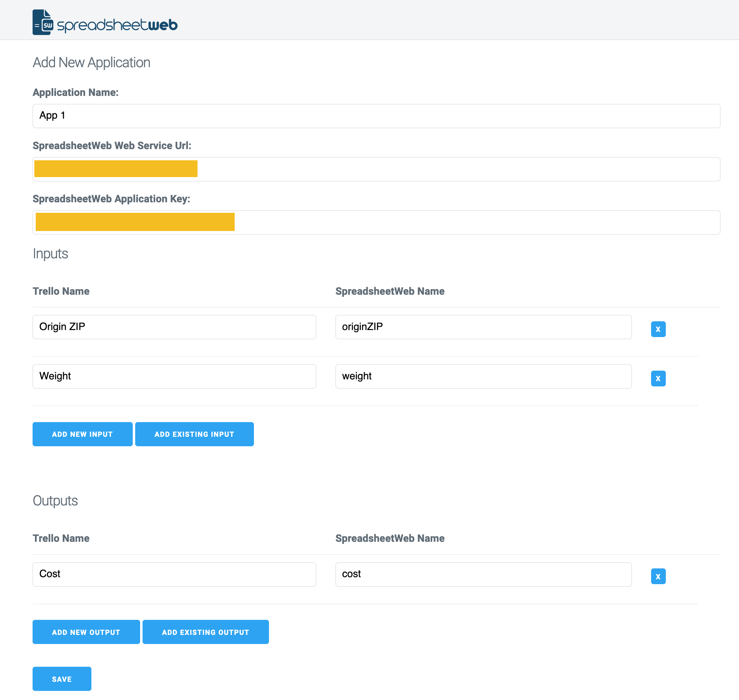Edit the lowercase cost SpreadsheetWeb name field
Image resolution: width=739 pixels, height=700 pixels.
point(484,574)
